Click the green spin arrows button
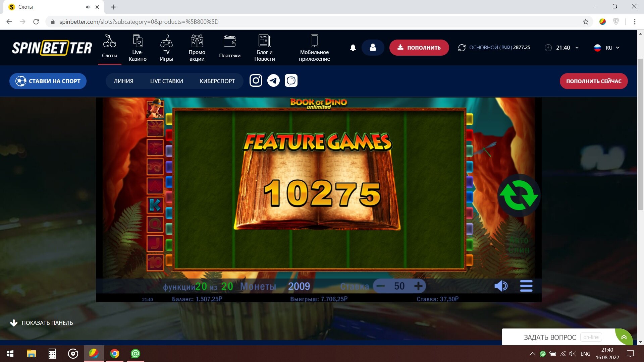Viewport: 644px width, 362px height. pyautogui.click(x=519, y=195)
